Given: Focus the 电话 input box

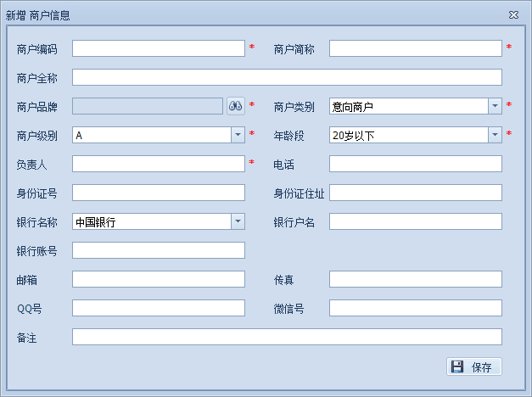Looking at the screenshot, I should tap(415, 164).
